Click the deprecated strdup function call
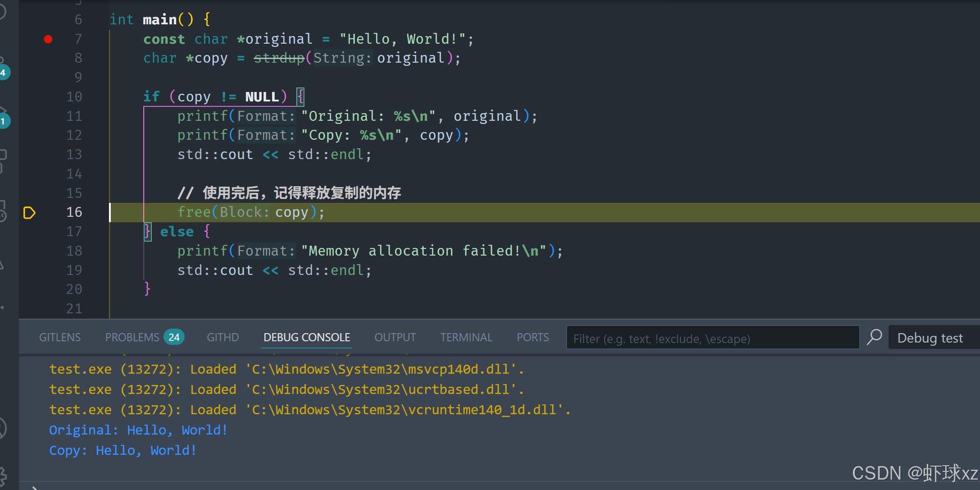The image size is (980, 490). tap(279, 58)
